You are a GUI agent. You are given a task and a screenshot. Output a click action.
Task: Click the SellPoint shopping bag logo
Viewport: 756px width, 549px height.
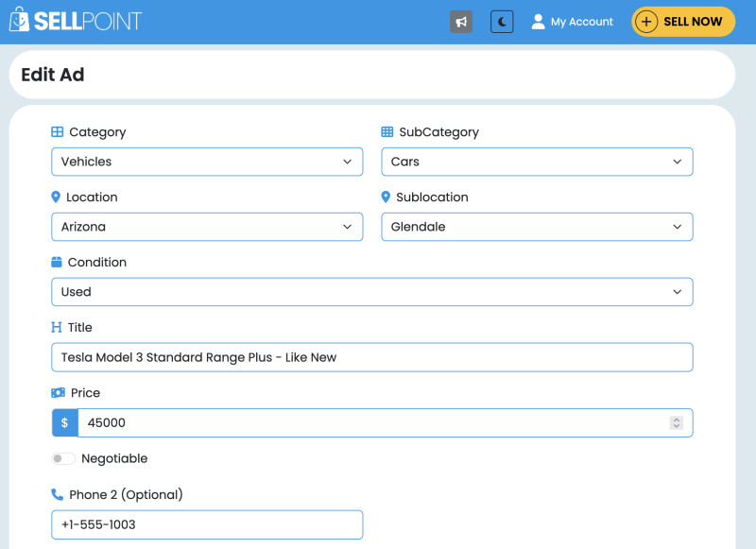[x=19, y=21]
